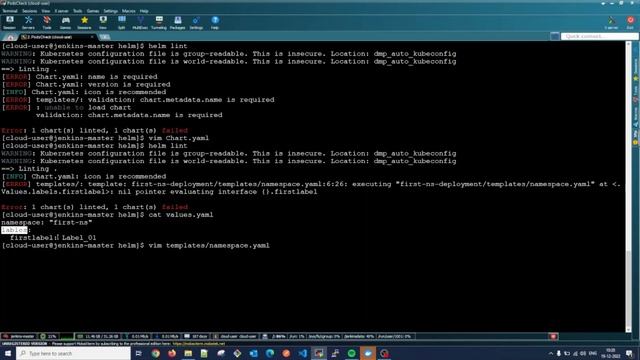Open the X server menu
The height and width of the screenshot is (360, 640).
pos(62,11)
